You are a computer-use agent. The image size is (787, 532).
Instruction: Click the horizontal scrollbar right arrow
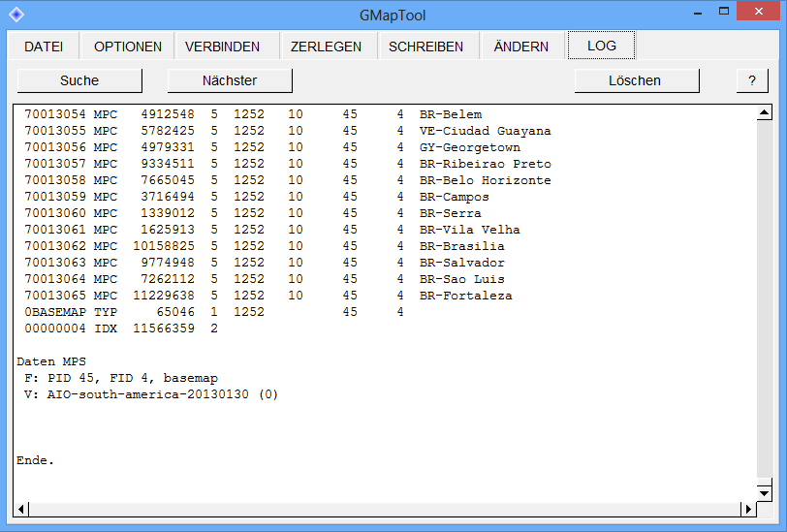tap(748, 509)
